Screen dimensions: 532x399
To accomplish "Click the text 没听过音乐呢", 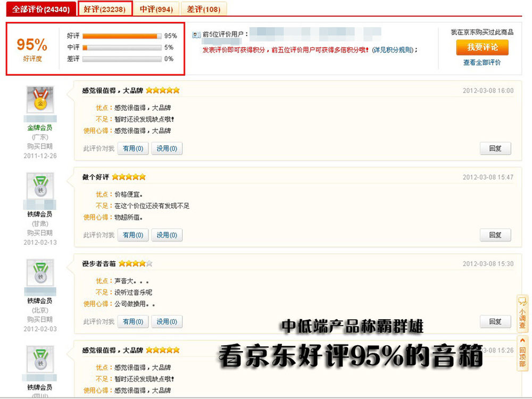I will pyautogui.click(x=134, y=293).
